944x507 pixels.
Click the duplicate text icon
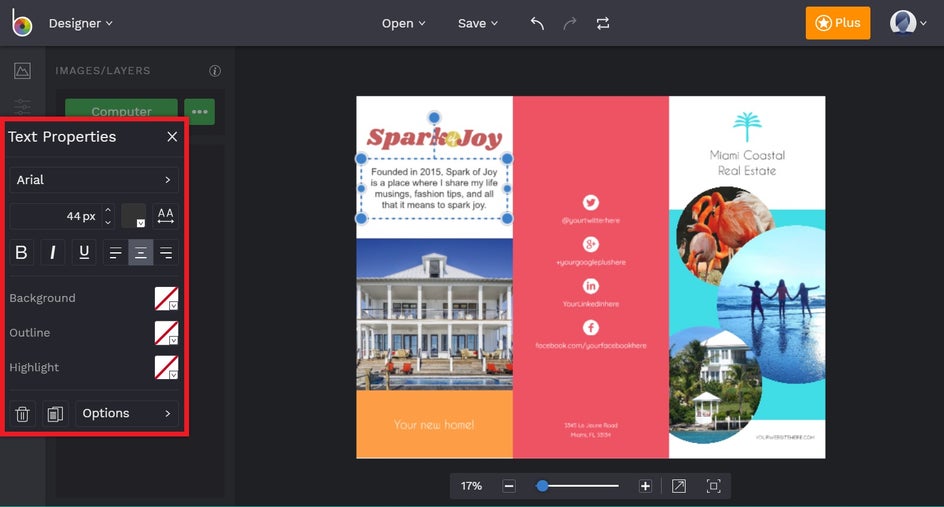55,413
